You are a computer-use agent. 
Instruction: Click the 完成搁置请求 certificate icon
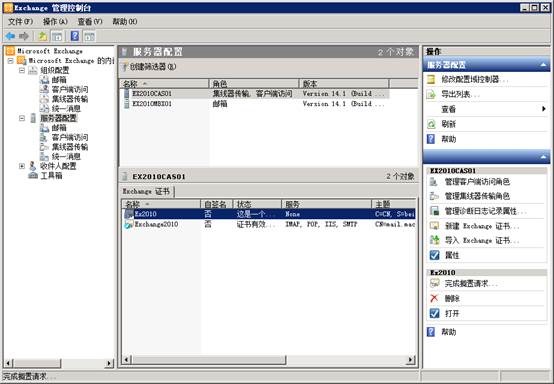tap(434, 283)
